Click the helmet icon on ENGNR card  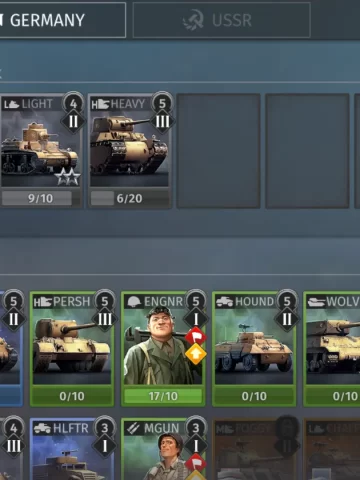(134, 302)
